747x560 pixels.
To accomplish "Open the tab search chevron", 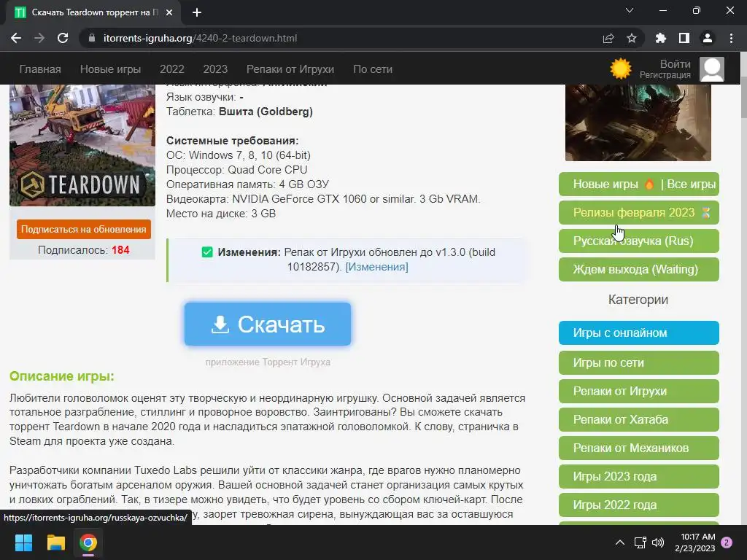I will [630, 10].
